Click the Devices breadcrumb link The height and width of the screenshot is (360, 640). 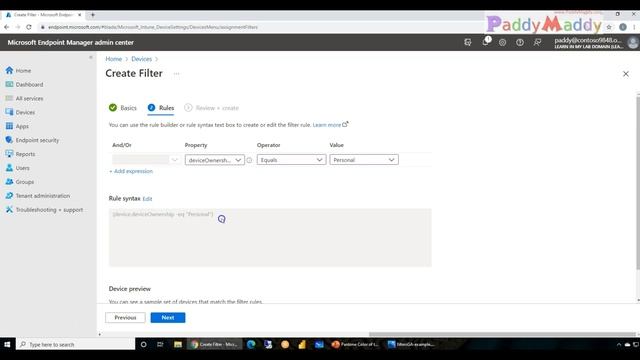point(141,59)
